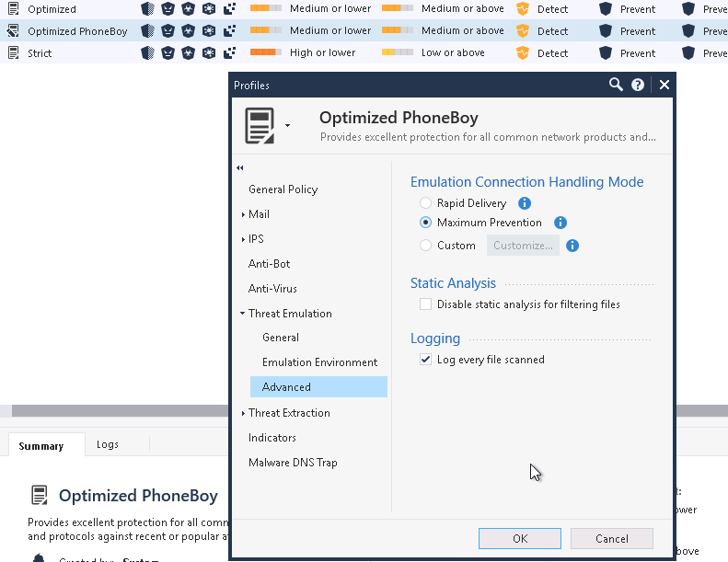Click Strict row profile document icon
Image resolution: width=728 pixels, height=562 pixels.
click(x=14, y=53)
